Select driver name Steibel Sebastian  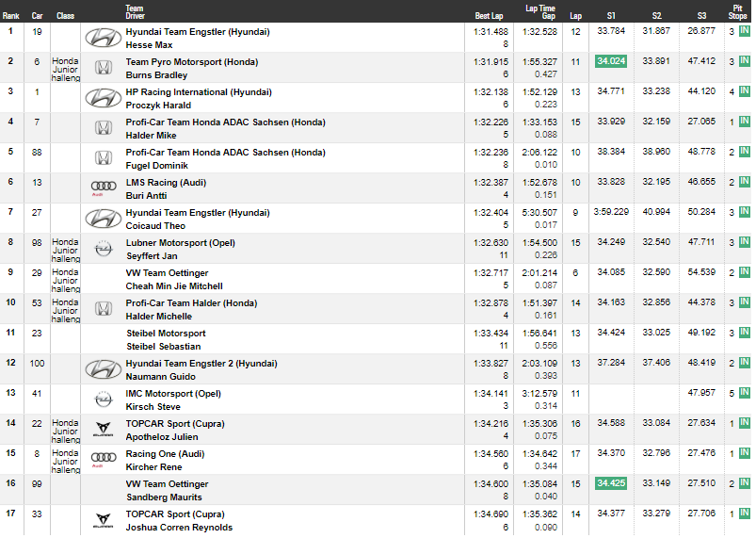point(164,347)
